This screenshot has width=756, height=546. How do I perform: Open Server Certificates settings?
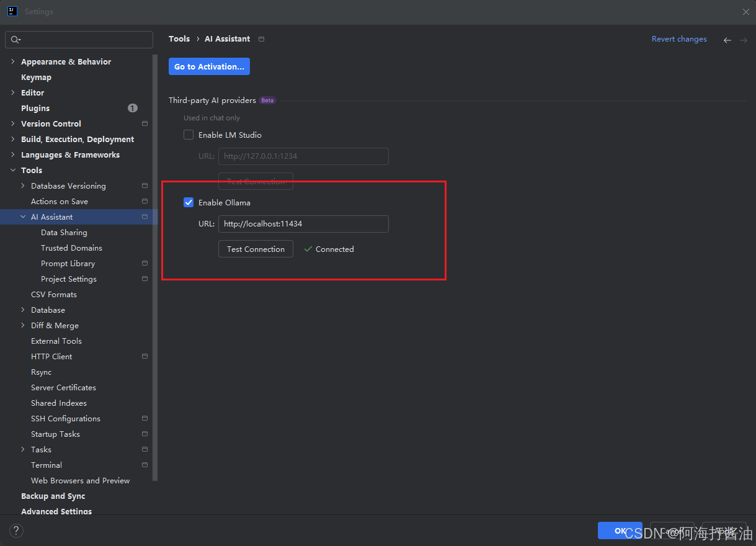(63, 387)
